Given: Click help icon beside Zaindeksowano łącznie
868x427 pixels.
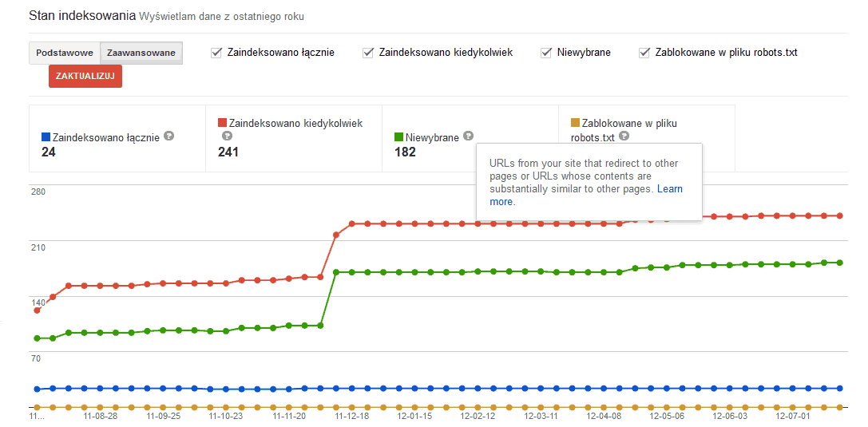Looking at the screenshot, I should 168,136.
